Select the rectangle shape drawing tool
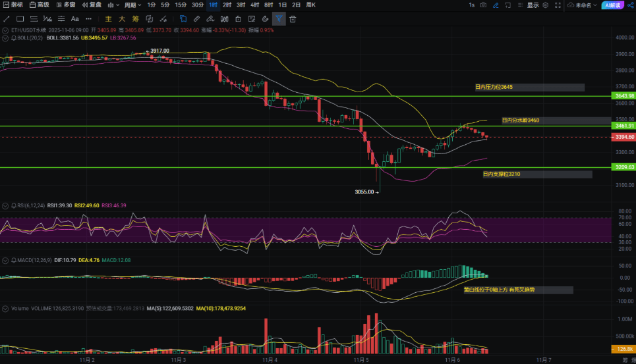Screen dimensions: 636x364 point(21,19)
